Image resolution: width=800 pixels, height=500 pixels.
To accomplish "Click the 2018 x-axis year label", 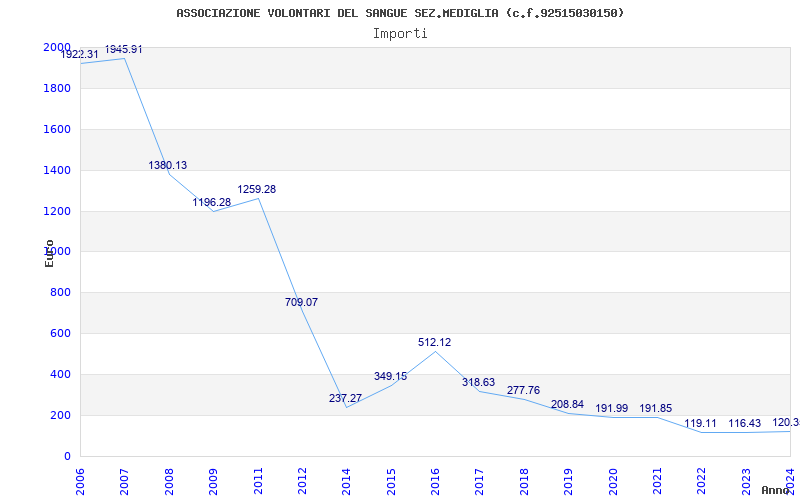I will [x=524, y=481].
